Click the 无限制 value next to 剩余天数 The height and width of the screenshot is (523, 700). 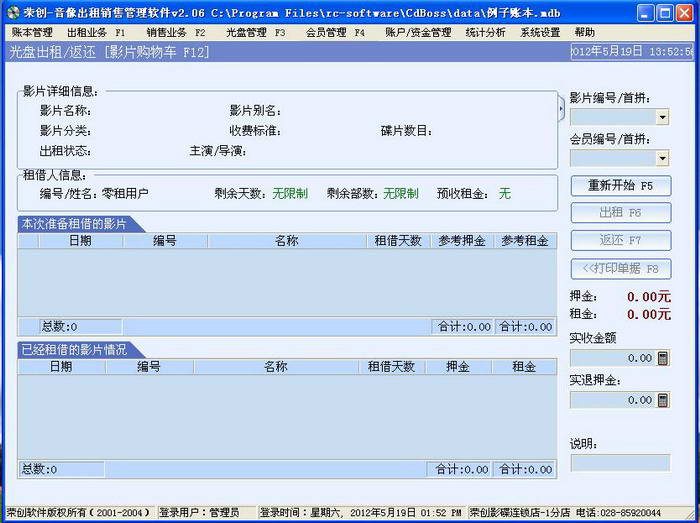(x=290, y=194)
